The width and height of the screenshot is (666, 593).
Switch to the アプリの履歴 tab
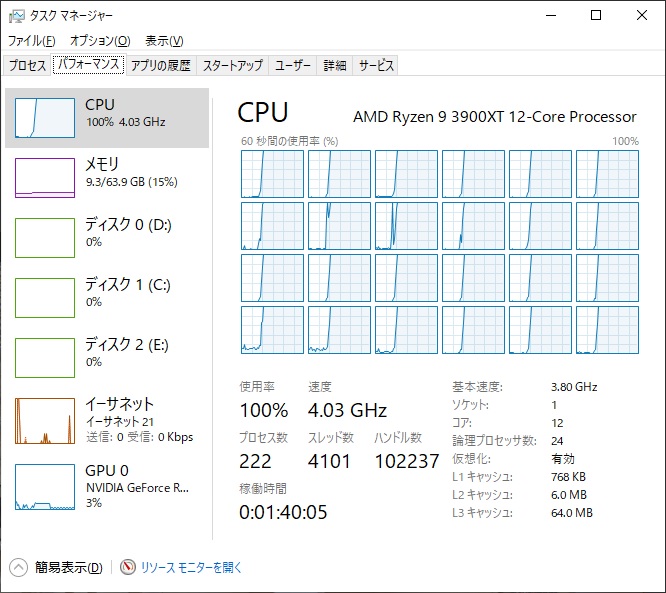[160, 66]
